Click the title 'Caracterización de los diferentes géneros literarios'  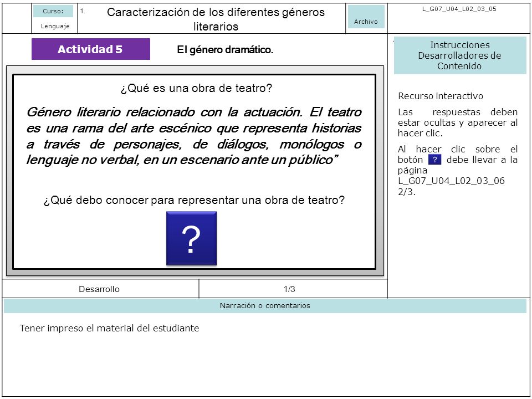[216, 19]
